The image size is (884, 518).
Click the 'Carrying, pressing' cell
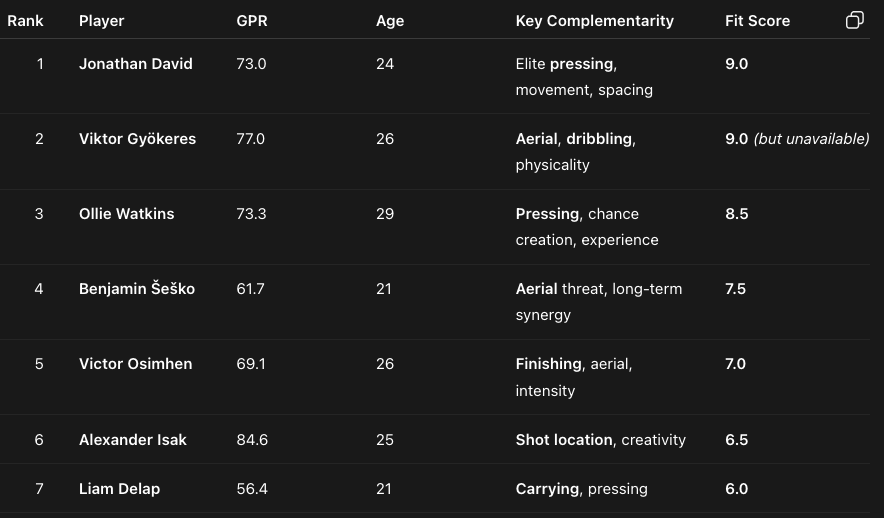point(582,489)
